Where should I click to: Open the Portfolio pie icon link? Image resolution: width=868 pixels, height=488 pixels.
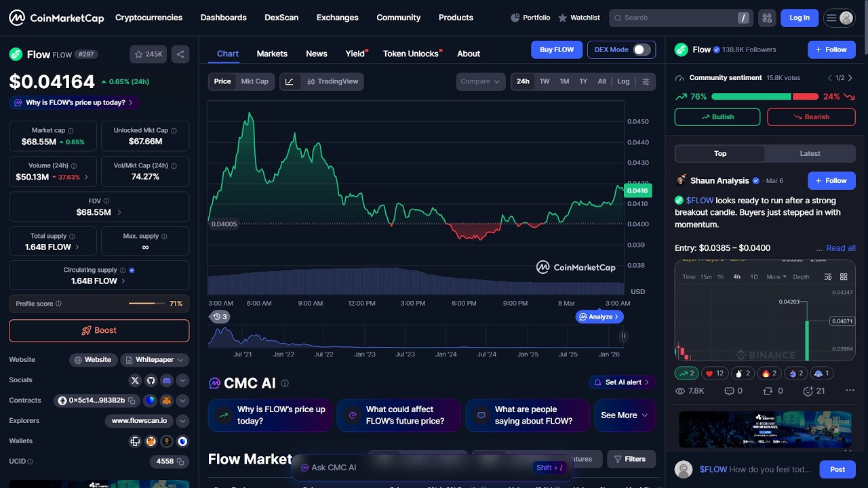point(530,18)
